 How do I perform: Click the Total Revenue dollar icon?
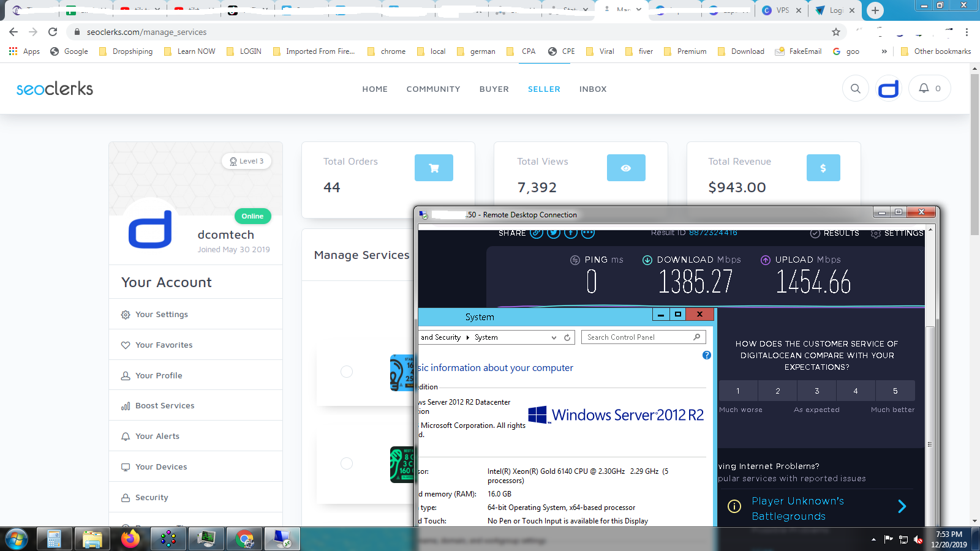(x=823, y=168)
